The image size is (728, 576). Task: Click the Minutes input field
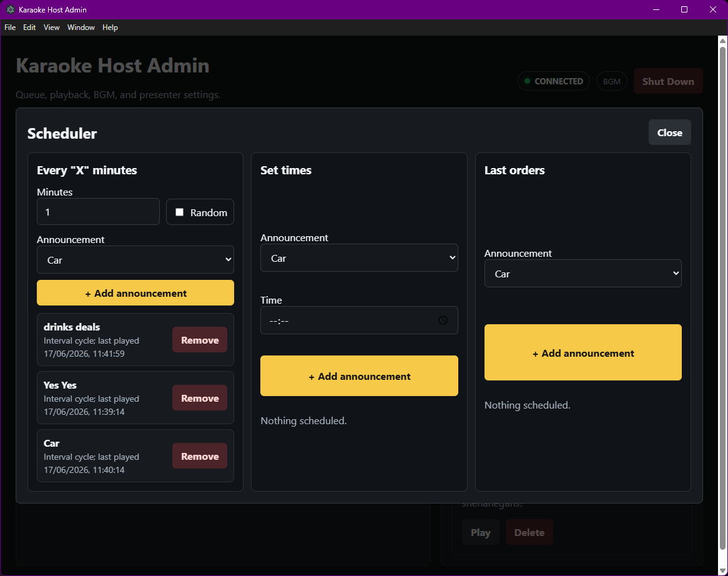pos(98,212)
